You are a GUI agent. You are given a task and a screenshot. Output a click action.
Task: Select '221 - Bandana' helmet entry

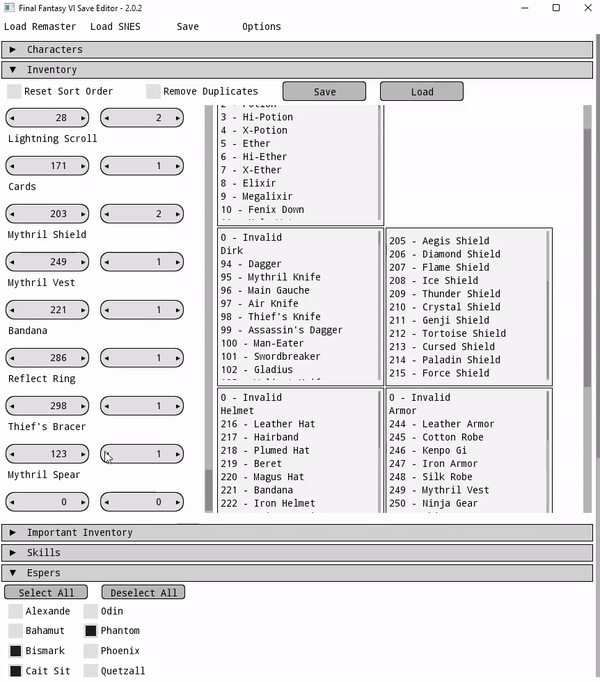[x=257, y=490]
